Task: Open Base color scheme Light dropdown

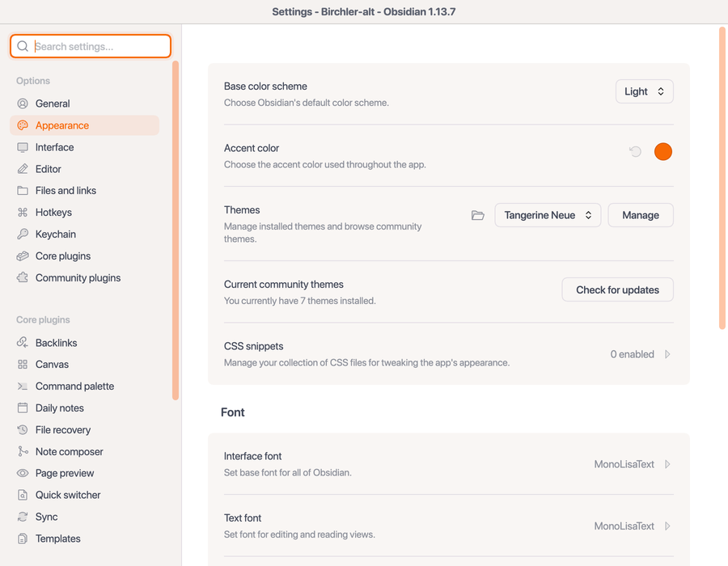Action: [645, 91]
